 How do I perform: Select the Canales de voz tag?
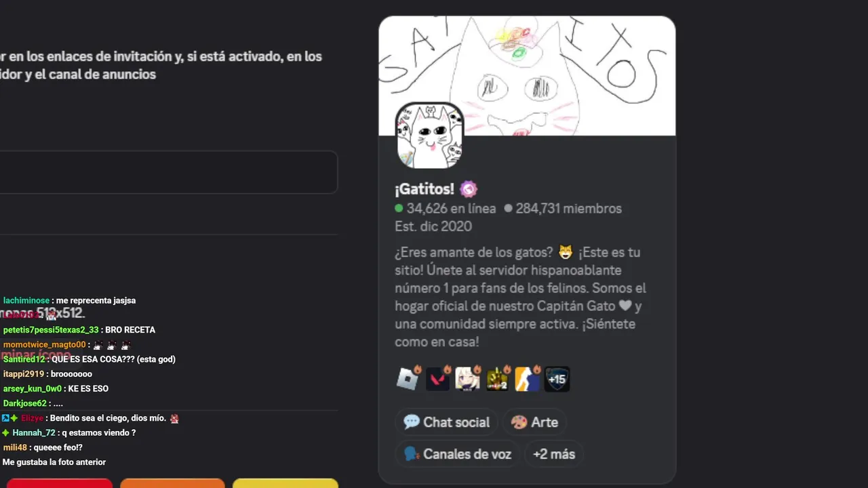(457, 454)
